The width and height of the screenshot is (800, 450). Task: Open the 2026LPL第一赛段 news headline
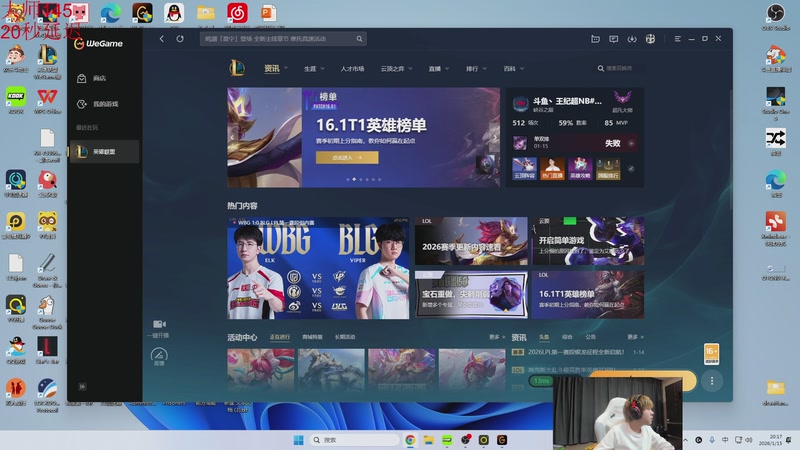pos(576,352)
